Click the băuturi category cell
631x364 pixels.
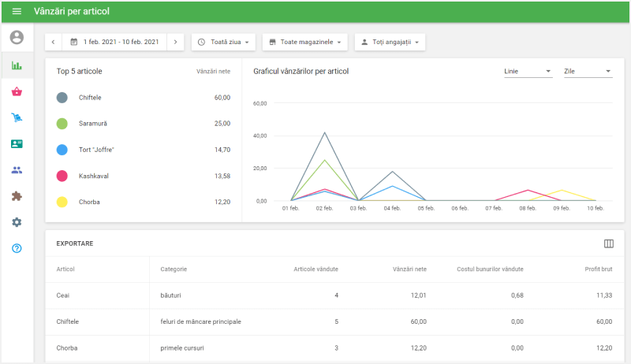(x=170, y=295)
